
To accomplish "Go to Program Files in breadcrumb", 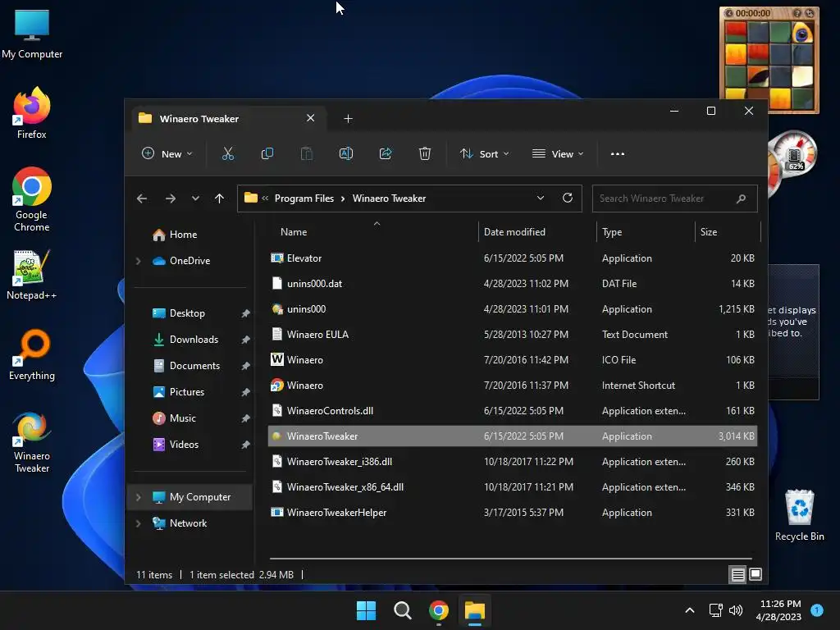I will tap(304, 199).
